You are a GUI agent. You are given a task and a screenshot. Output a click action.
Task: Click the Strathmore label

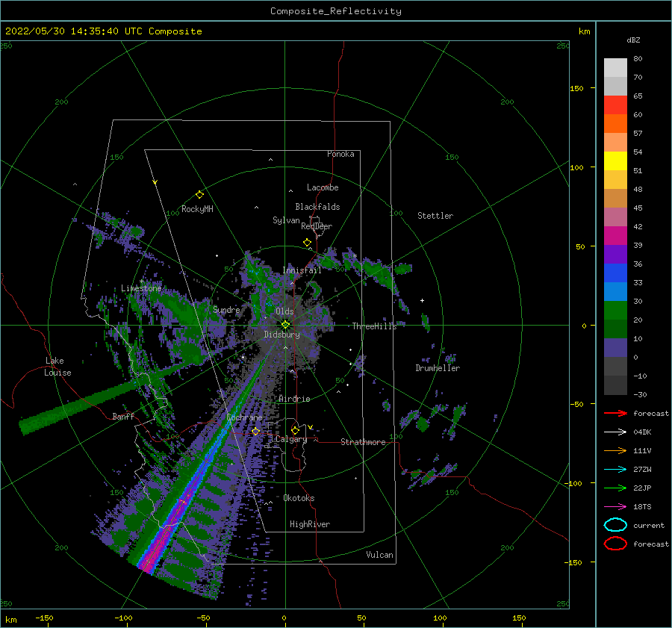point(363,442)
